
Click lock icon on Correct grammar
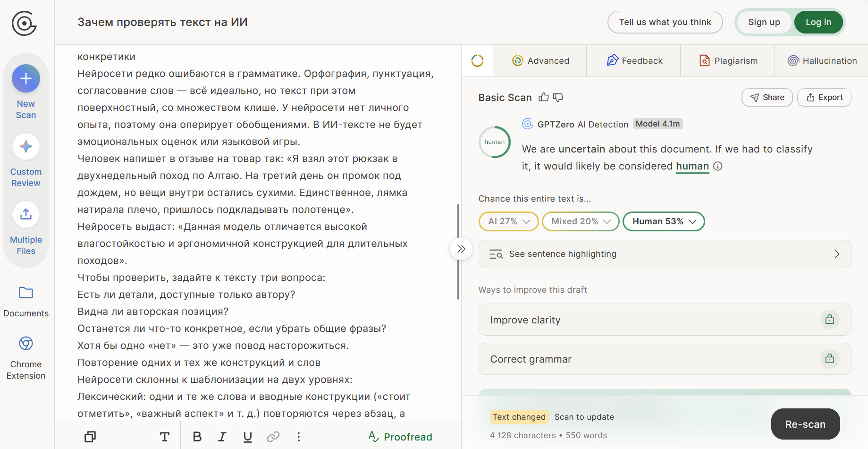click(x=829, y=359)
